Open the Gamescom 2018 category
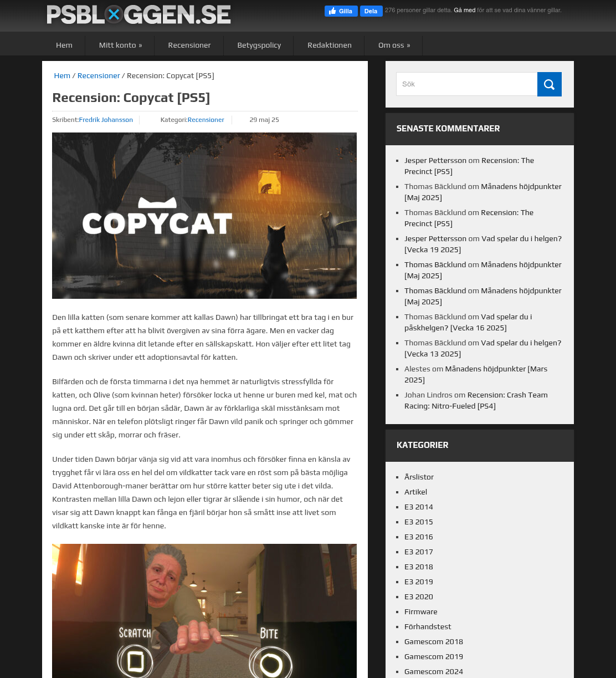This screenshot has height=678, width=616. click(x=434, y=642)
